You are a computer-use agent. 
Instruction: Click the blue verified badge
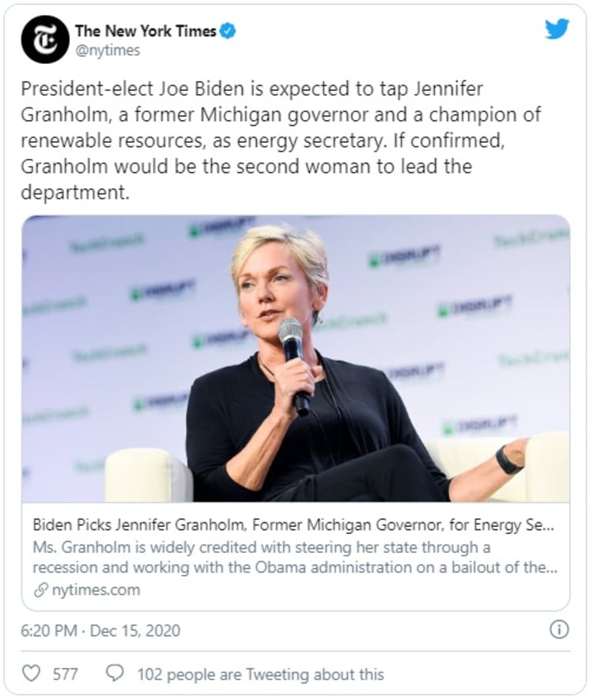[229, 32]
